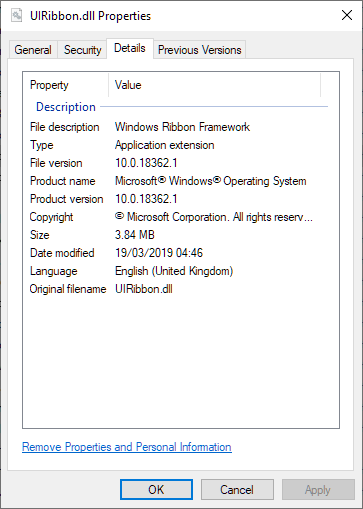Click the Size value 3.84 MB
Image resolution: width=363 pixels, height=509 pixels.
tap(135, 235)
